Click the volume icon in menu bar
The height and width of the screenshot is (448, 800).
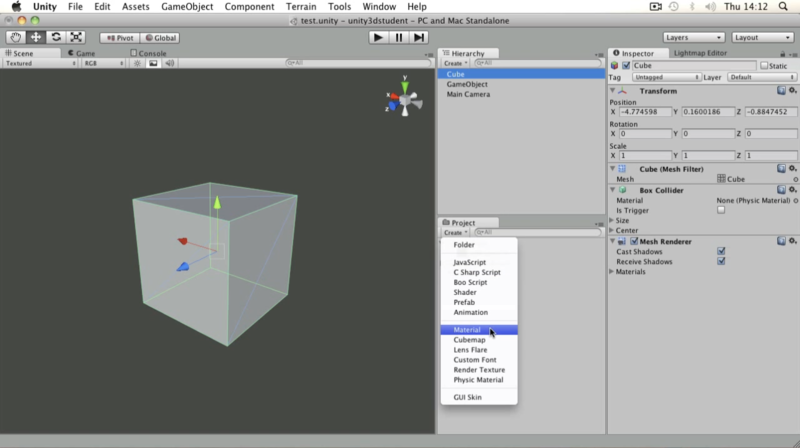click(x=710, y=6)
